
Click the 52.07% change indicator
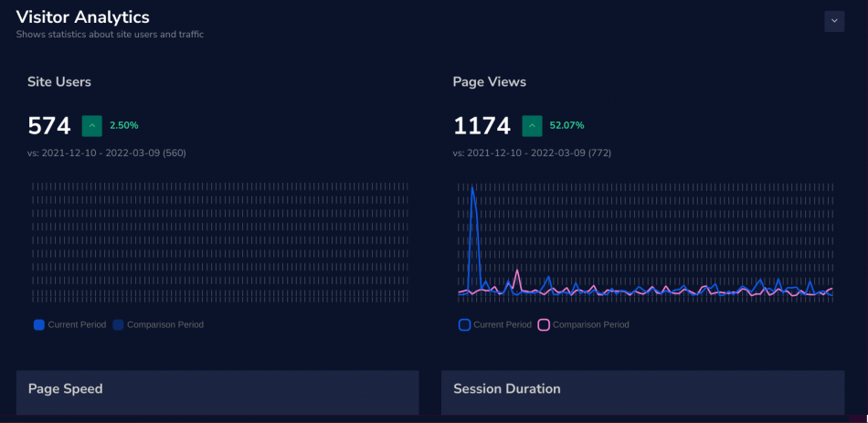tap(566, 125)
